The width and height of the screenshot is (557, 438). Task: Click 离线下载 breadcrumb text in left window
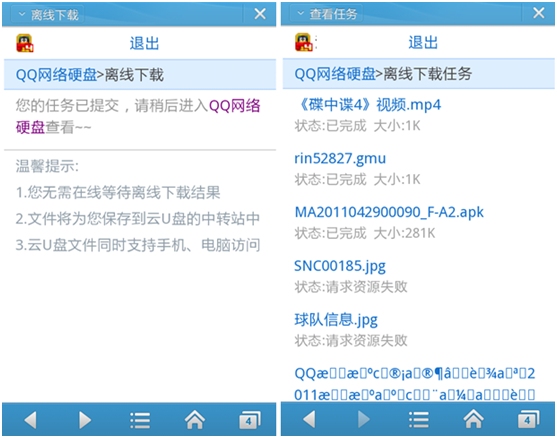[x=134, y=75]
